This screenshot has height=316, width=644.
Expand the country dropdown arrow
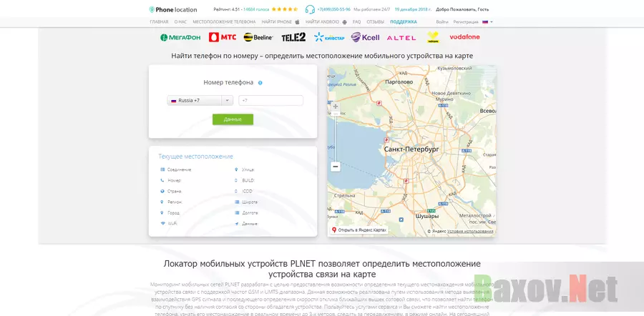(227, 101)
